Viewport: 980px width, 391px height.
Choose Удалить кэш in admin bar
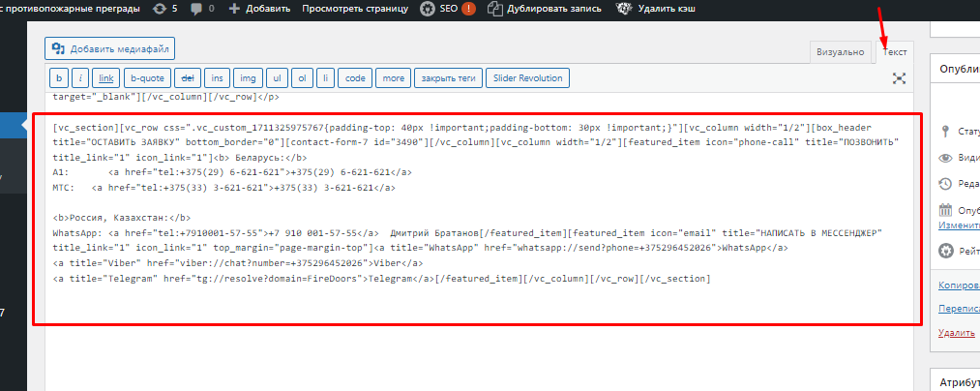pyautogui.click(x=667, y=9)
